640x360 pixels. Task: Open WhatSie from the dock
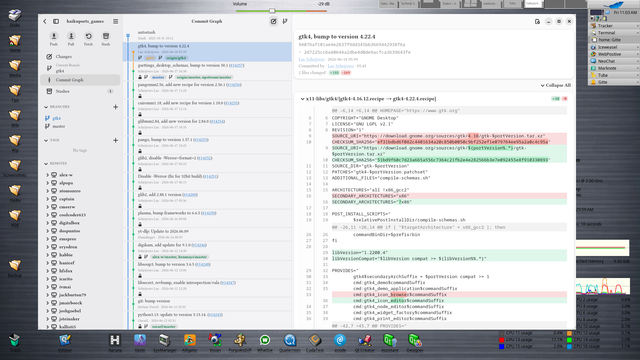(264, 342)
